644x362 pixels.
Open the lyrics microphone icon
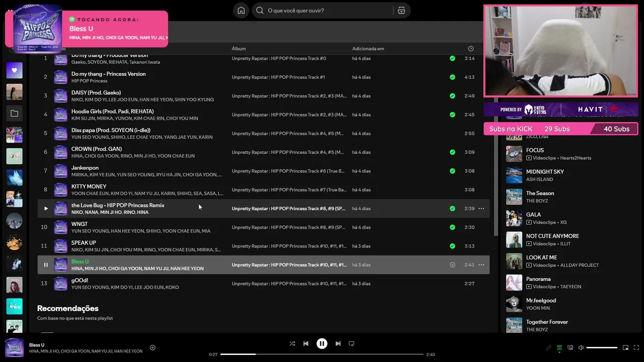(548, 347)
